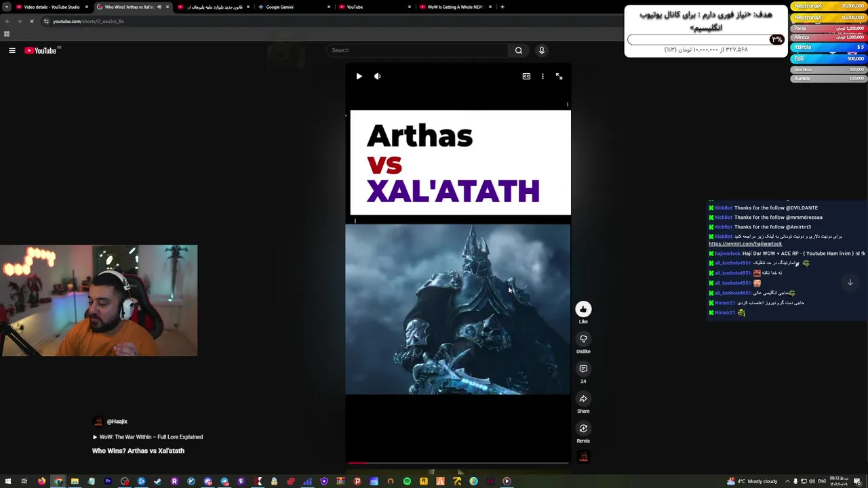
Task: Stop loading the page
Action: point(31,21)
